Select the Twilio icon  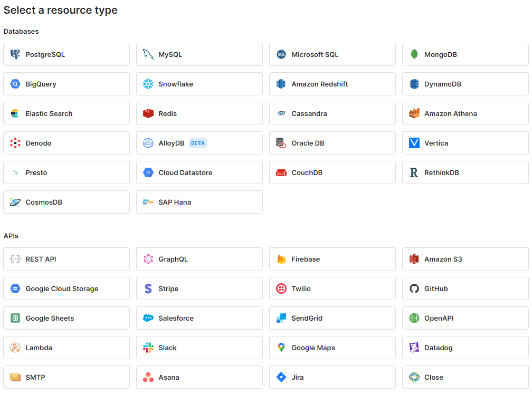pos(281,288)
